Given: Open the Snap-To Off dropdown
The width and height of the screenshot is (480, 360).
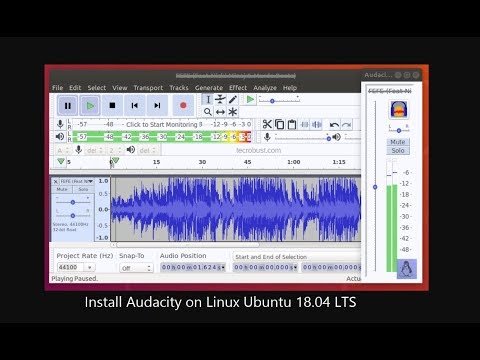Looking at the screenshot, I should (x=136, y=268).
